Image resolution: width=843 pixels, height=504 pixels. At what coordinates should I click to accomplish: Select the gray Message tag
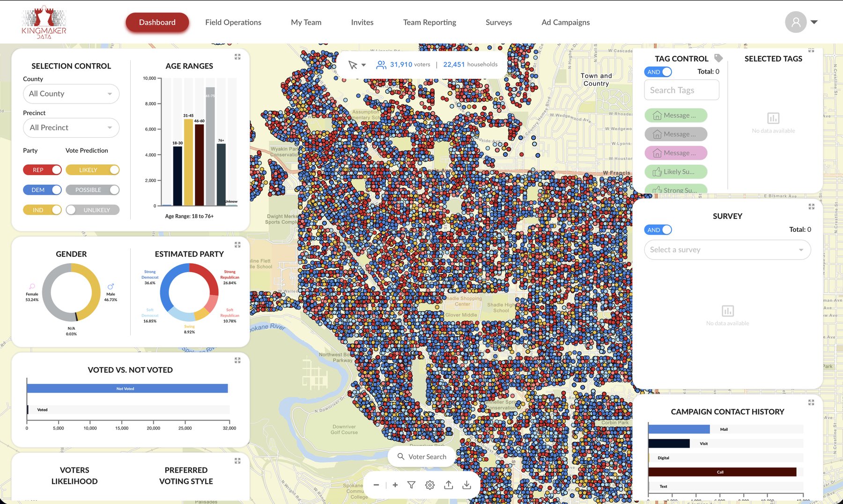point(676,134)
